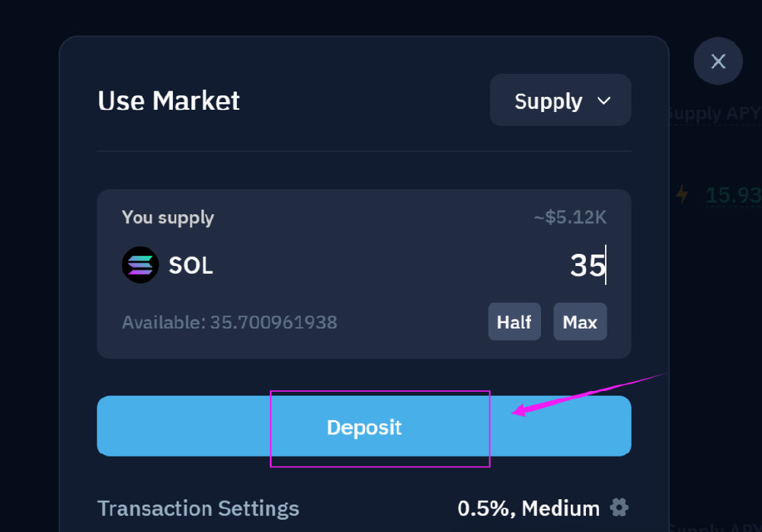Screen dimensions: 762x532
Task: Click the 0.5%, Medium settings value
Action: (528, 508)
